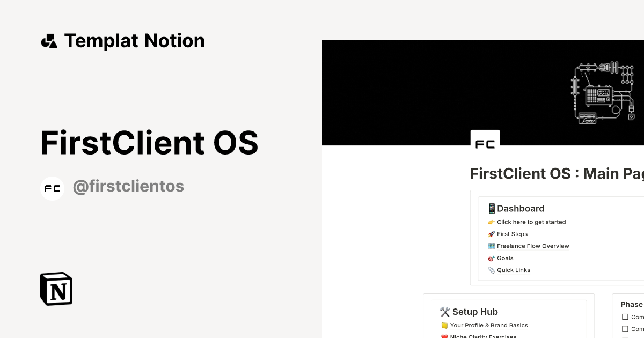Open the Quick Links page
This screenshot has height=338, width=644.
point(514,270)
